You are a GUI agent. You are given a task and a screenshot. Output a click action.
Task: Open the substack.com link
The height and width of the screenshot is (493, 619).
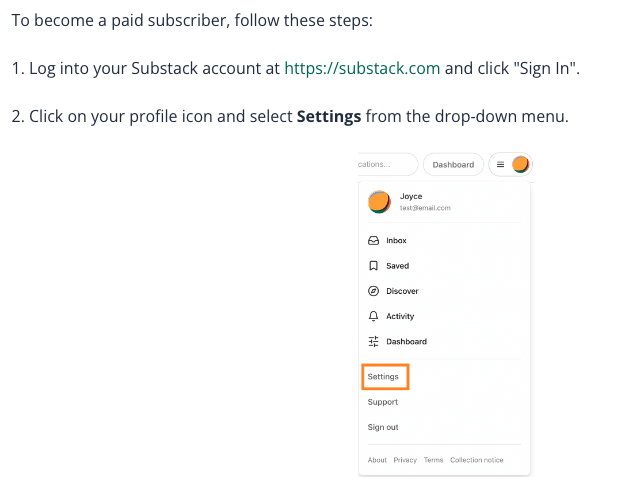pos(362,69)
